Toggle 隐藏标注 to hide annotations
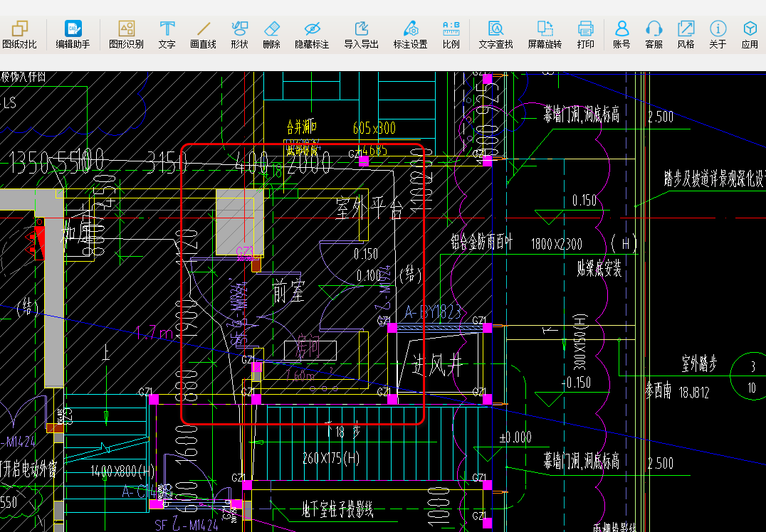The width and height of the screenshot is (766, 532). (x=312, y=33)
